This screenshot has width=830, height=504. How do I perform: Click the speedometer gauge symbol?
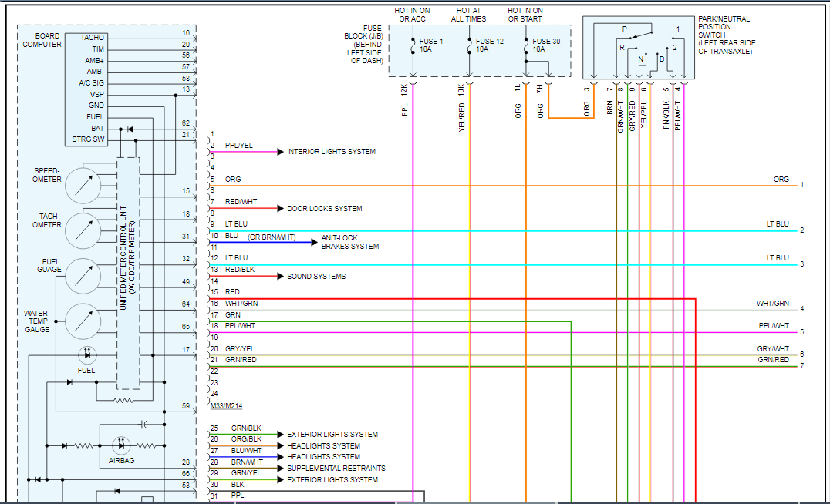(83, 185)
